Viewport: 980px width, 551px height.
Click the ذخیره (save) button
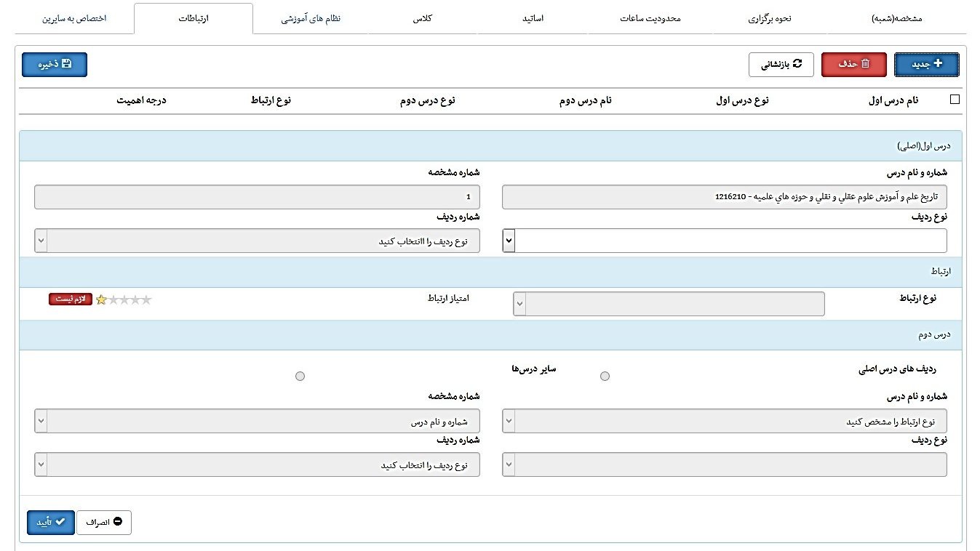pyautogui.click(x=55, y=65)
